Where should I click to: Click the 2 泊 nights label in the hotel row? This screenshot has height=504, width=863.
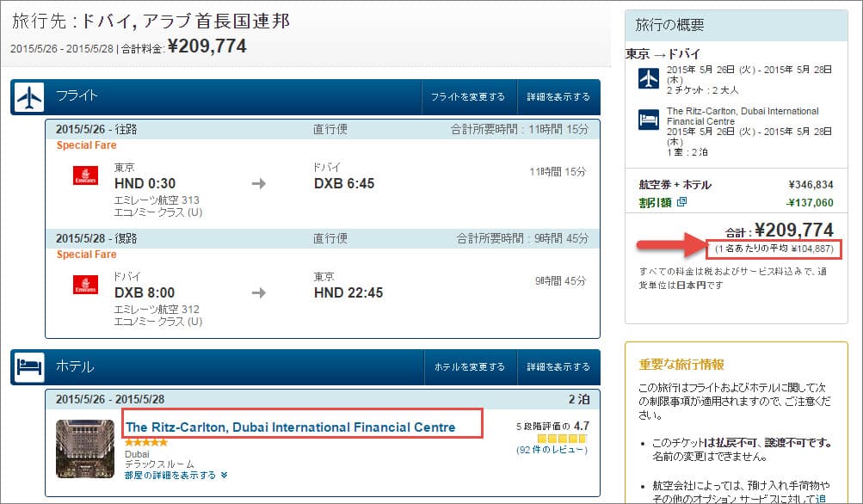tap(579, 399)
